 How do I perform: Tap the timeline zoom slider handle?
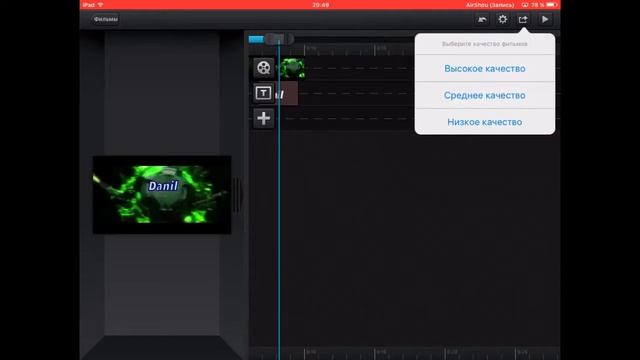click(x=279, y=39)
